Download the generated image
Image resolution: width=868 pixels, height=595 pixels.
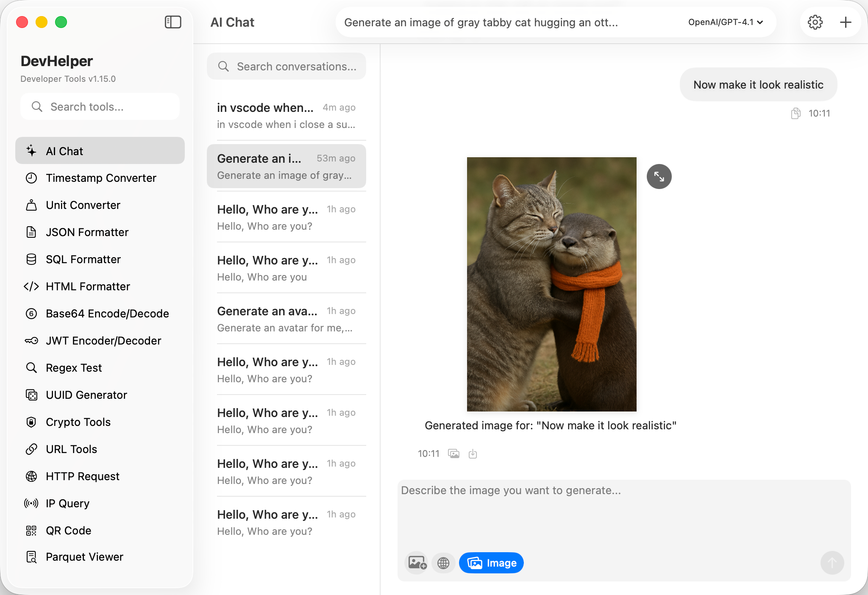(473, 454)
